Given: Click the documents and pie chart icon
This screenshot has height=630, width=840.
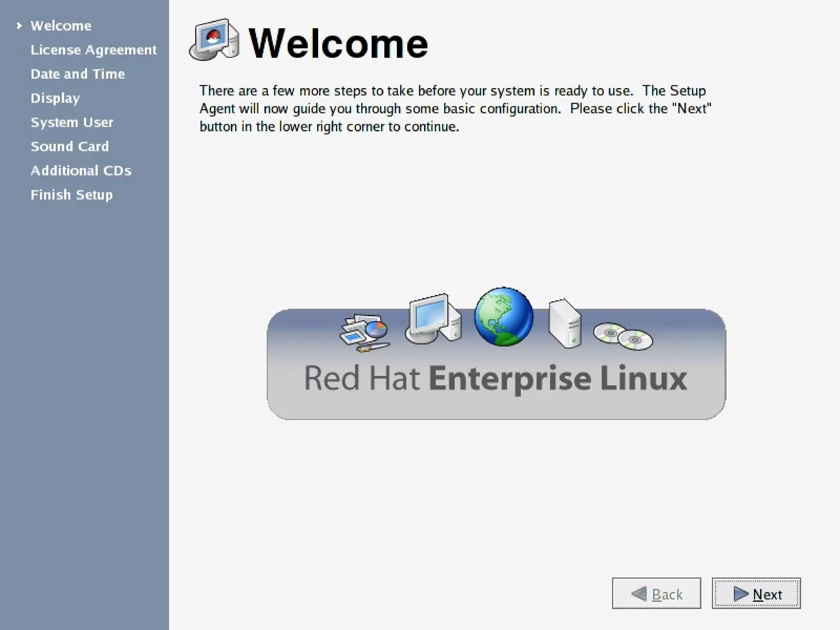Looking at the screenshot, I should click(x=364, y=332).
